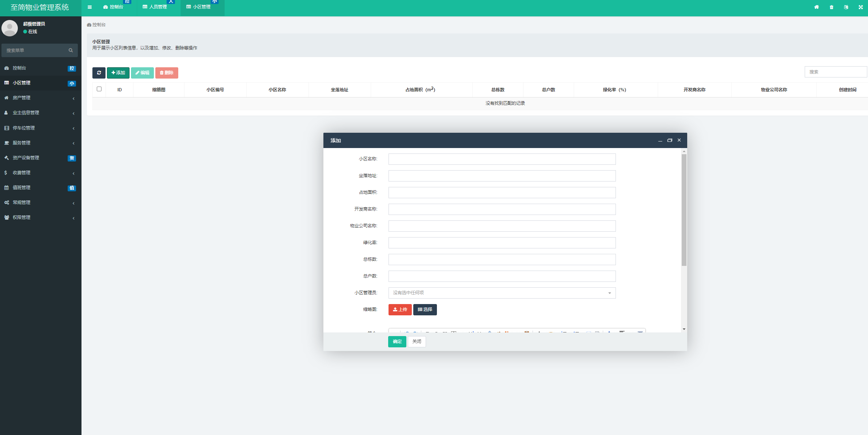The image size is (868, 435).
Task: Click the refresh icon button in toolbar
Action: coord(99,73)
